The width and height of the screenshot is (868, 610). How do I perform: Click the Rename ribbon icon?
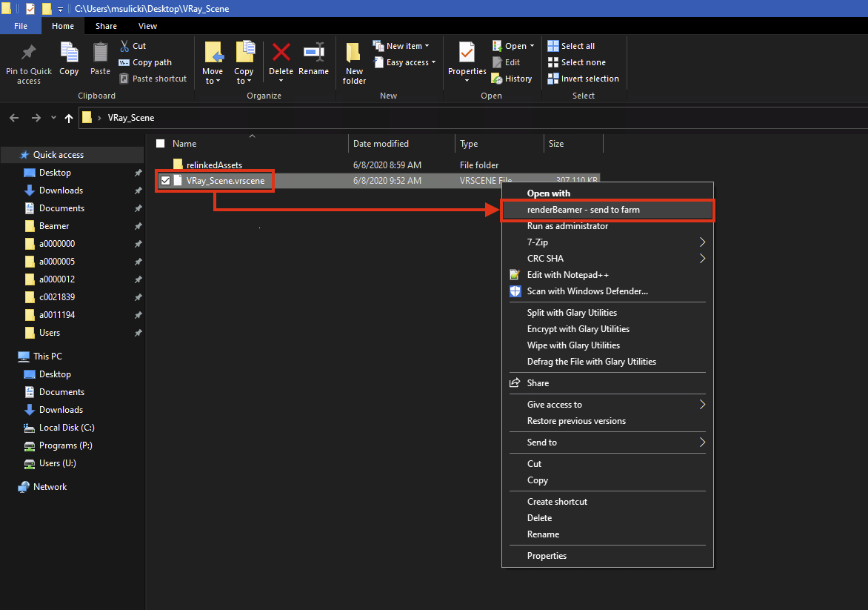click(314, 53)
